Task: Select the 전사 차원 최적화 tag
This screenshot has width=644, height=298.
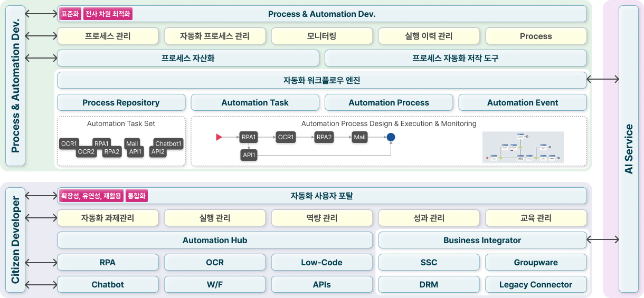Action: pyautogui.click(x=108, y=14)
